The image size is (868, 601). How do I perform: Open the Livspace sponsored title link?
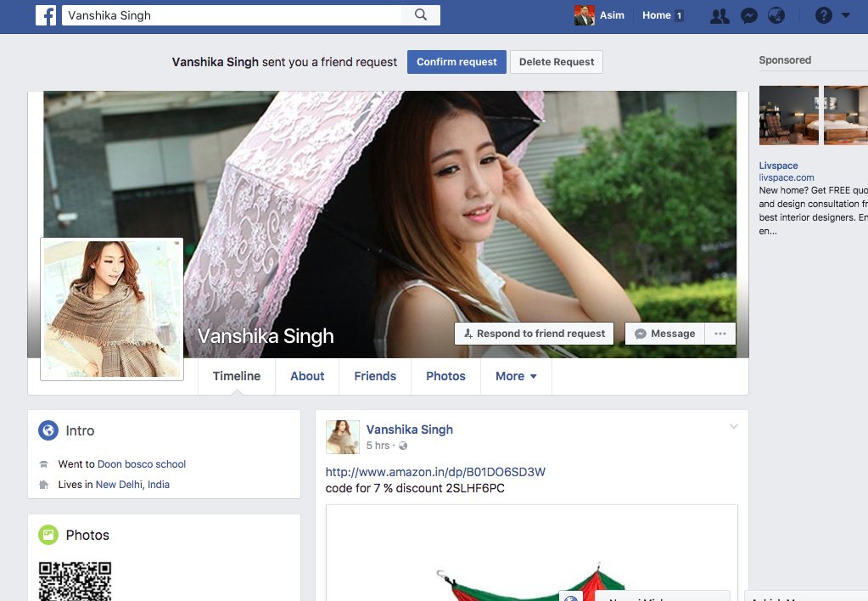coord(778,166)
